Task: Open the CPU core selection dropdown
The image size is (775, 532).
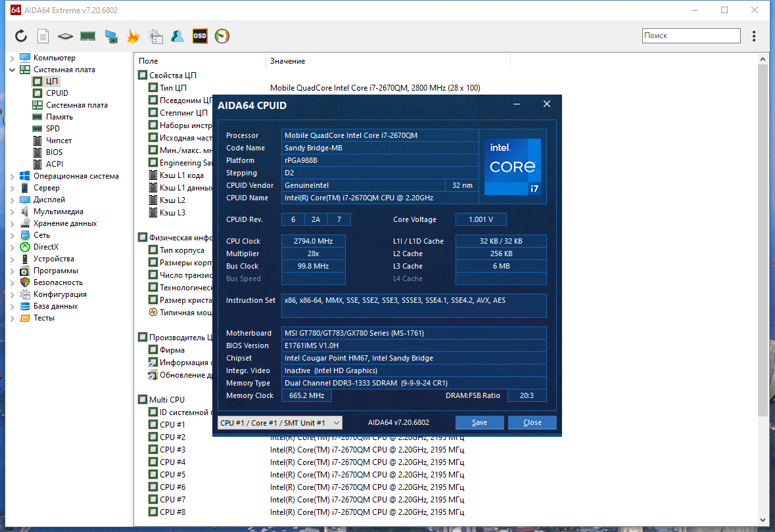Action: [x=280, y=423]
